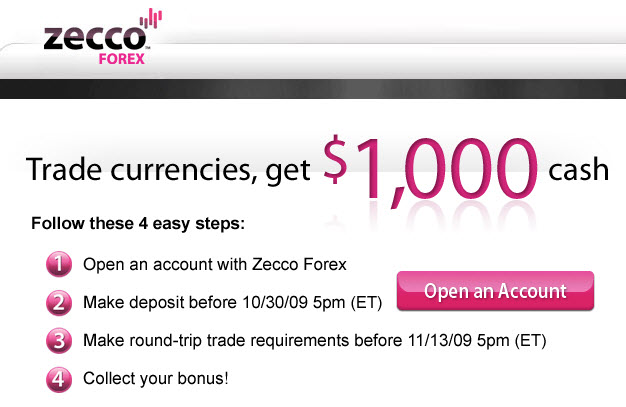Click the 'Follow these 4 easy steps' heading
Viewport: 626px width, 407px height.
tap(138, 223)
